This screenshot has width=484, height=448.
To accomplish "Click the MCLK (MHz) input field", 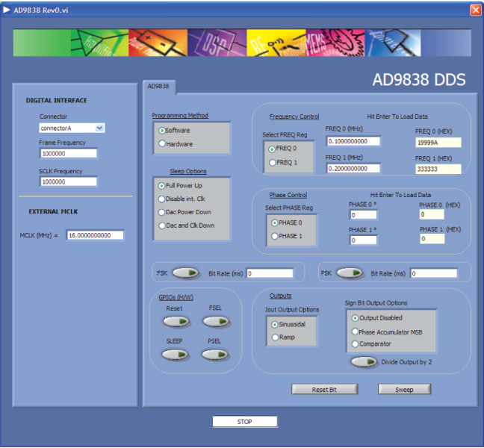I will coord(95,235).
